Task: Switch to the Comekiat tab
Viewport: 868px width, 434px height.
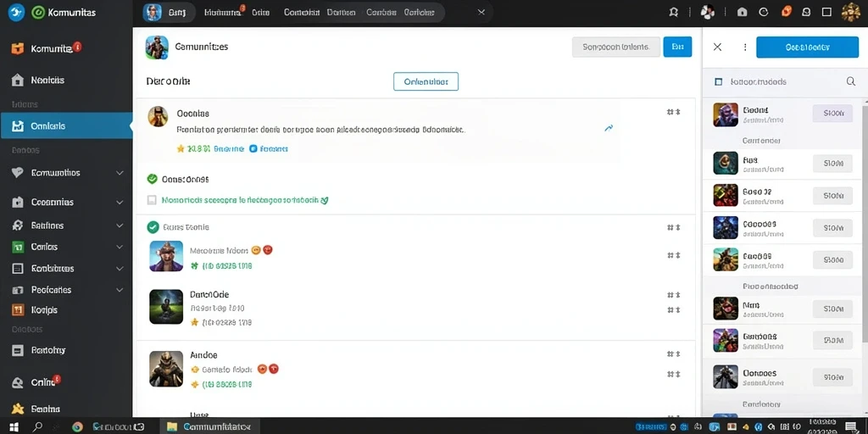Action: point(302,12)
